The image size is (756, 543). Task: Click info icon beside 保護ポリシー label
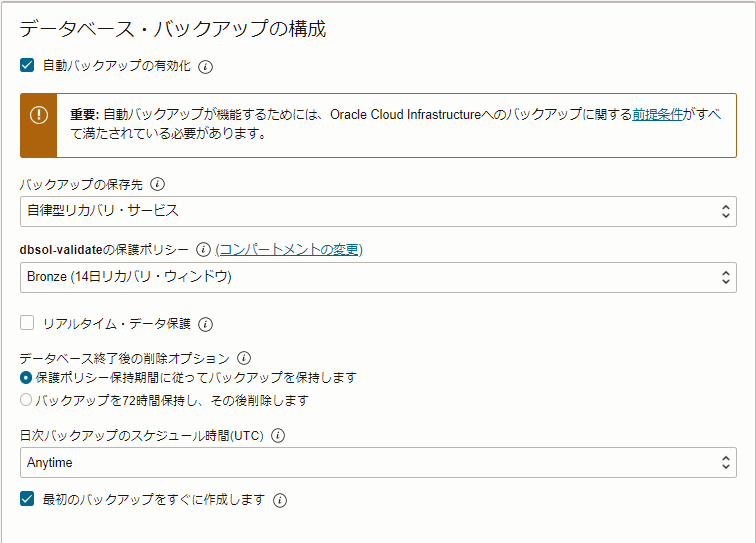pyautogui.click(x=203, y=250)
